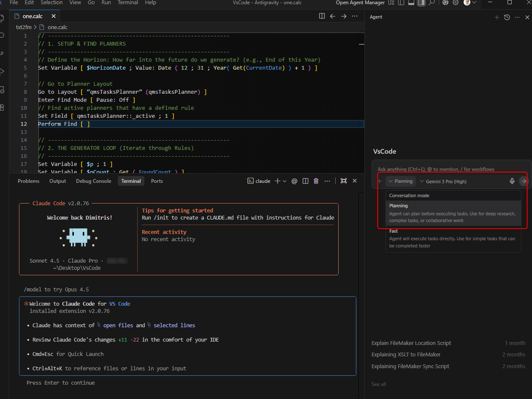The width and height of the screenshot is (532, 399).
Task: Expand the new terminal launch profile chevron
Action: pos(285,181)
